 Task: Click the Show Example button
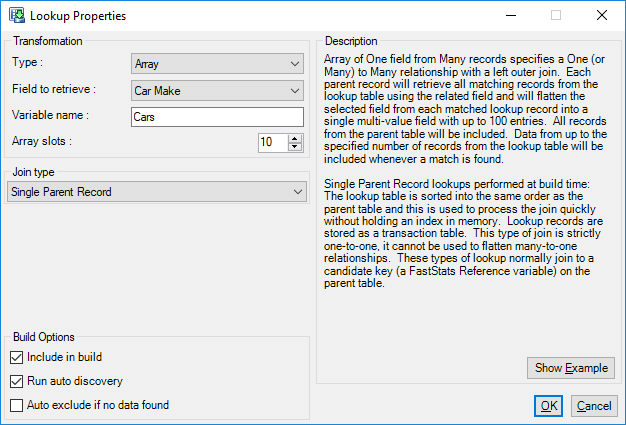point(571,368)
